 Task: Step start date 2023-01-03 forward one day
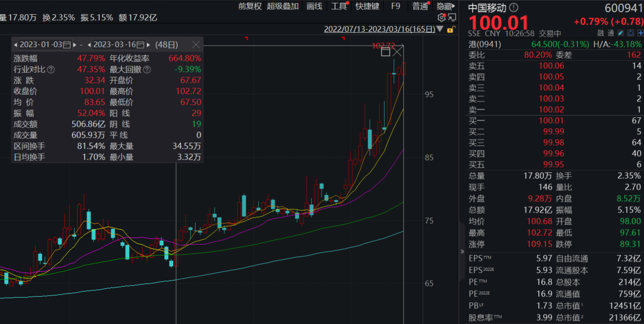(76, 44)
